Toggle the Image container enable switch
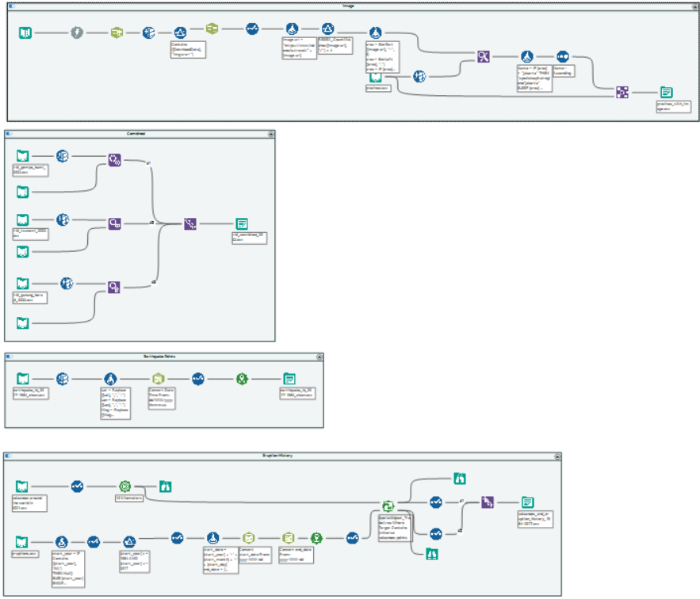The height and width of the screenshot is (599, 700). point(11,6)
